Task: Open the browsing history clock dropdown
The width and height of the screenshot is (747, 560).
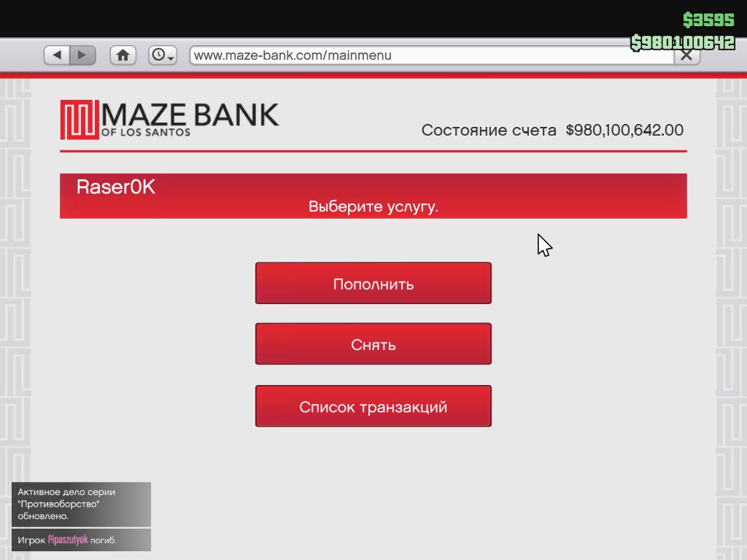Action: [163, 55]
